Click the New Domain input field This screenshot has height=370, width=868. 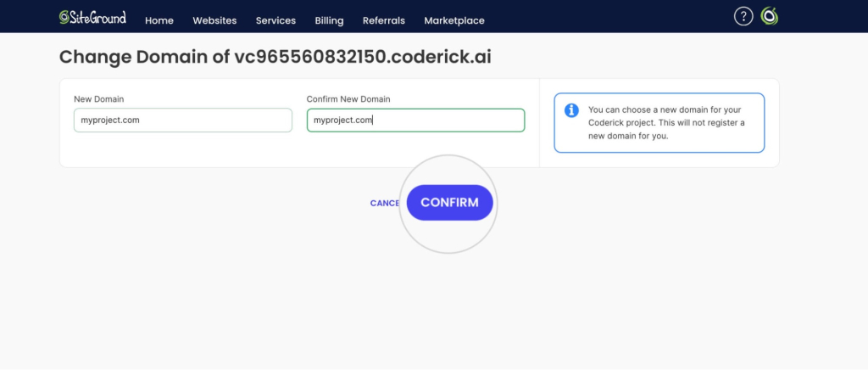[x=183, y=121]
